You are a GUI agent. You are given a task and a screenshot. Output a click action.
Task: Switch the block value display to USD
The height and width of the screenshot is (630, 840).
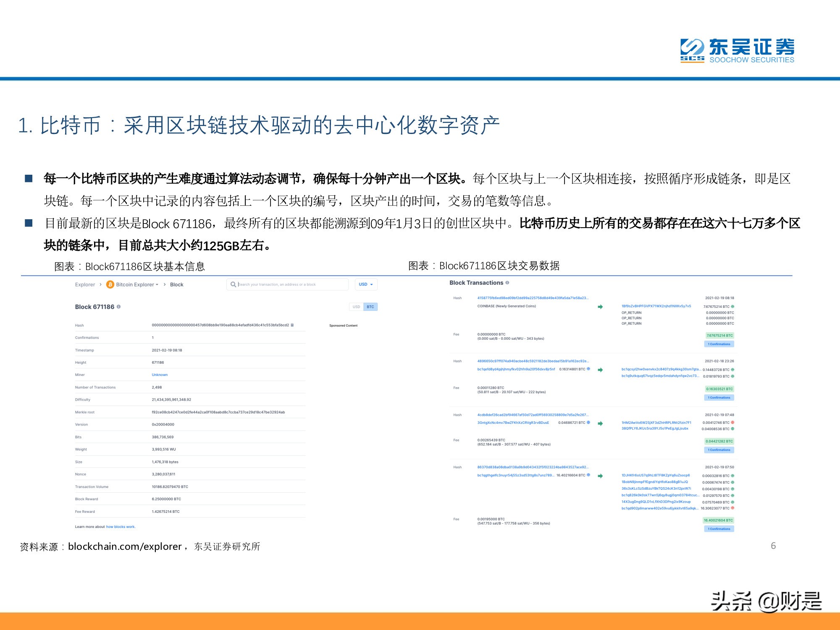click(357, 307)
